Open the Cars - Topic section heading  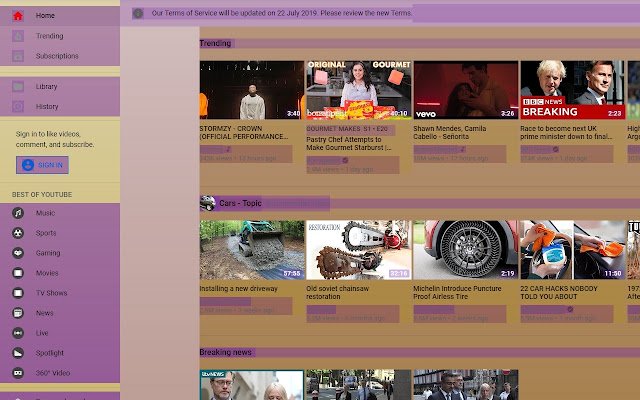click(x=240, y=203)
